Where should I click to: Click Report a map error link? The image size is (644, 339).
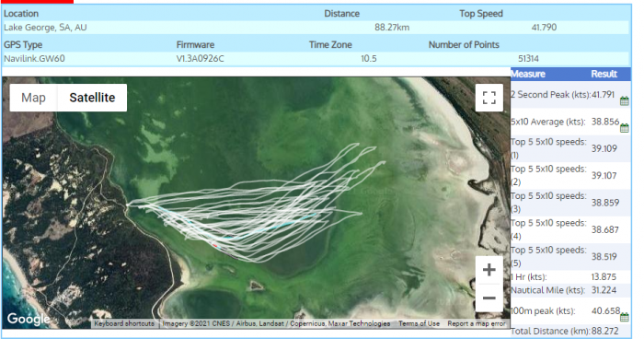pyautogui.click(x=477, y=323)
